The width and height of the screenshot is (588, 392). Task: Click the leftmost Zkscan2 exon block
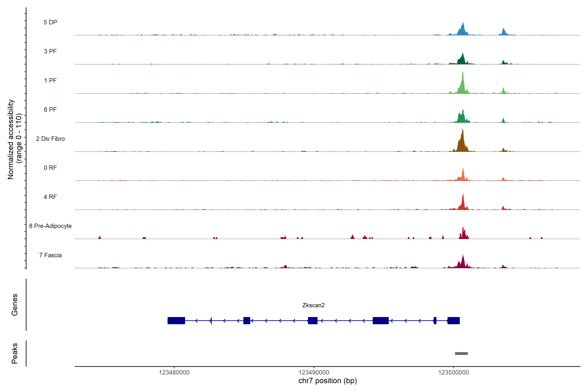(176, 320)
